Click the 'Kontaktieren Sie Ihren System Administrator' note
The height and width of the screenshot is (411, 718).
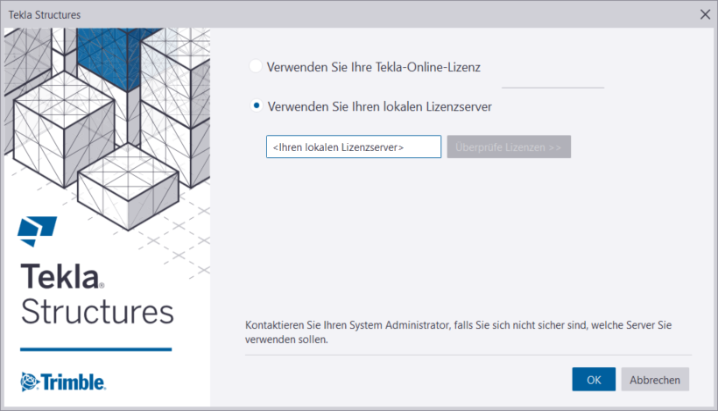pyautogui.click(x=458, y=332)
